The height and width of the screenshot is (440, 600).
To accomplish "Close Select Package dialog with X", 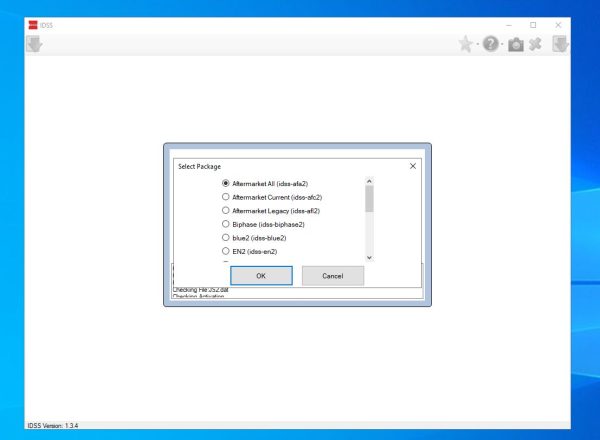I will (413, 166).
